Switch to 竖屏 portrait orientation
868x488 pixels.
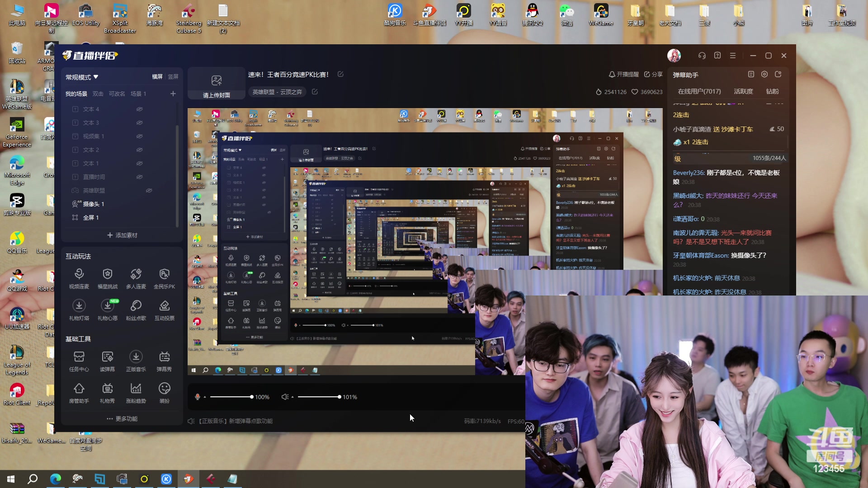point(173,77)
